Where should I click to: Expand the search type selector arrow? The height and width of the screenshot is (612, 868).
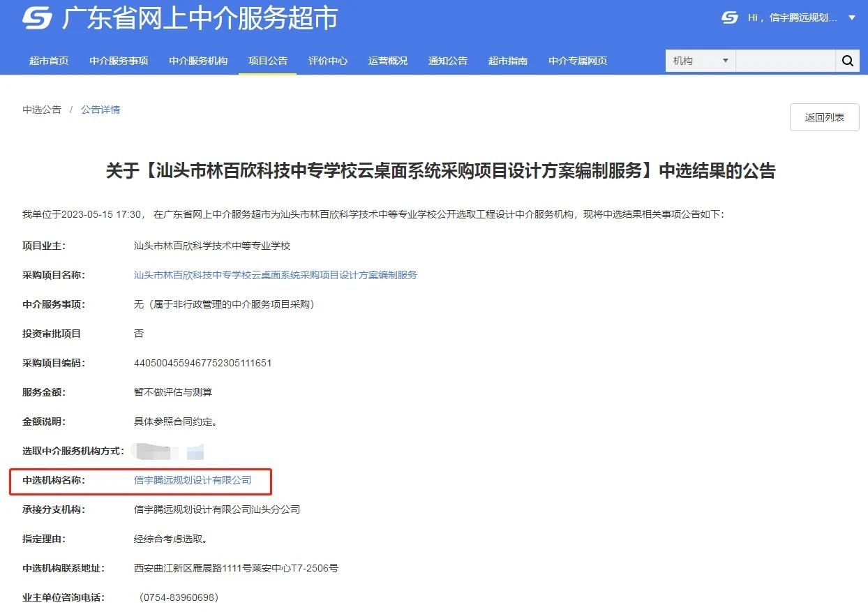726,61
